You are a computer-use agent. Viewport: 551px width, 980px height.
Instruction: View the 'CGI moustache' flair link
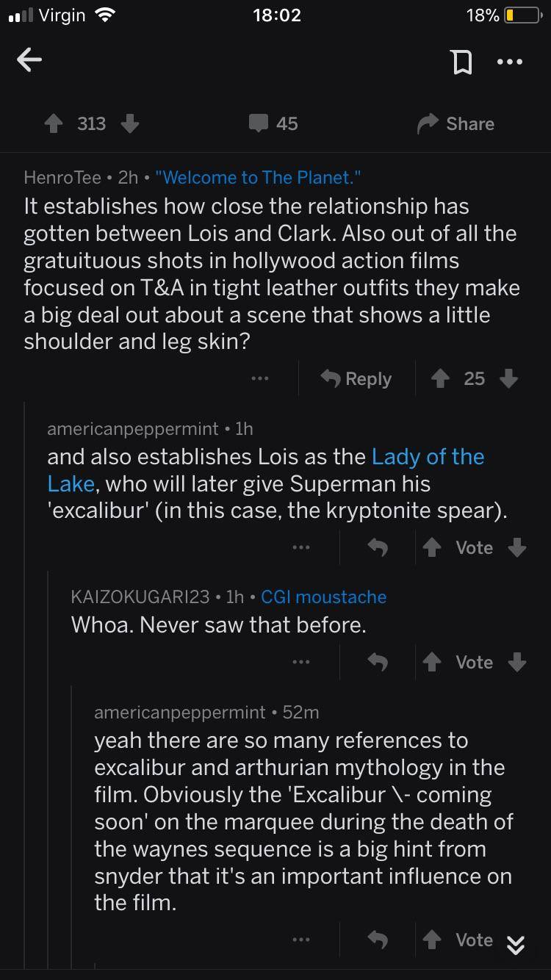[323, 597]
